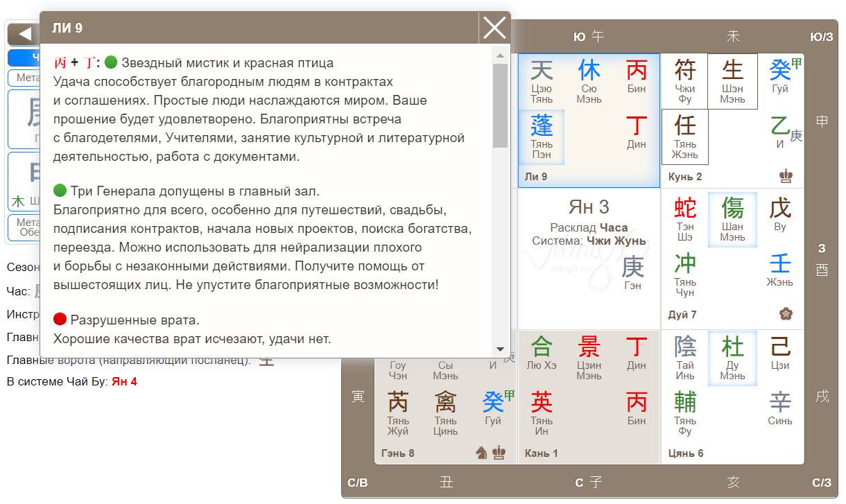Select the Шан Мэнь gate symbol
This screenshot has width=846, height=504.
click(732, 218)
